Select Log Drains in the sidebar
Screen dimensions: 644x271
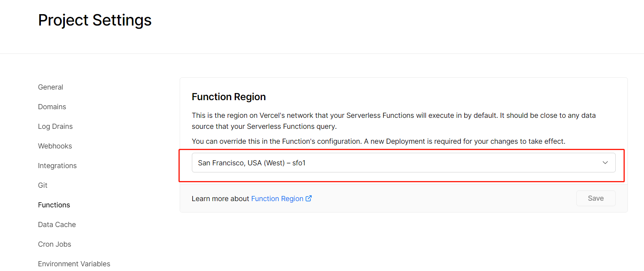(x=55, y=126)
